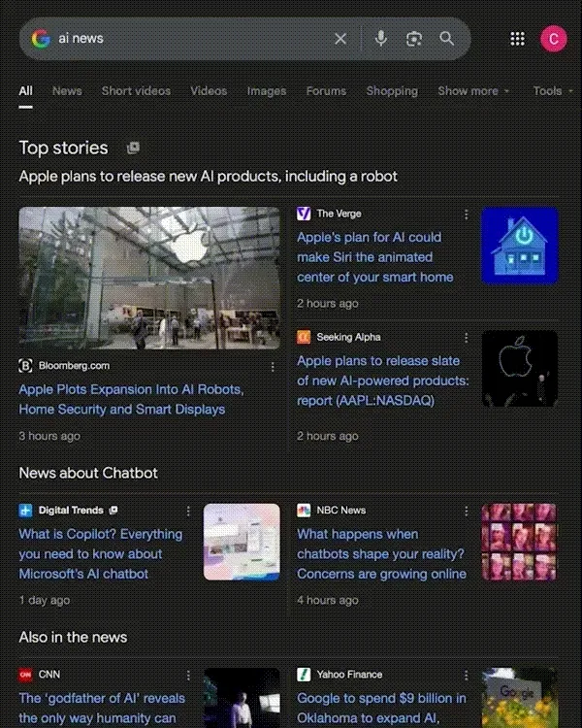Click the 'News about Chatbot' heading

click(x=88, y=473)
